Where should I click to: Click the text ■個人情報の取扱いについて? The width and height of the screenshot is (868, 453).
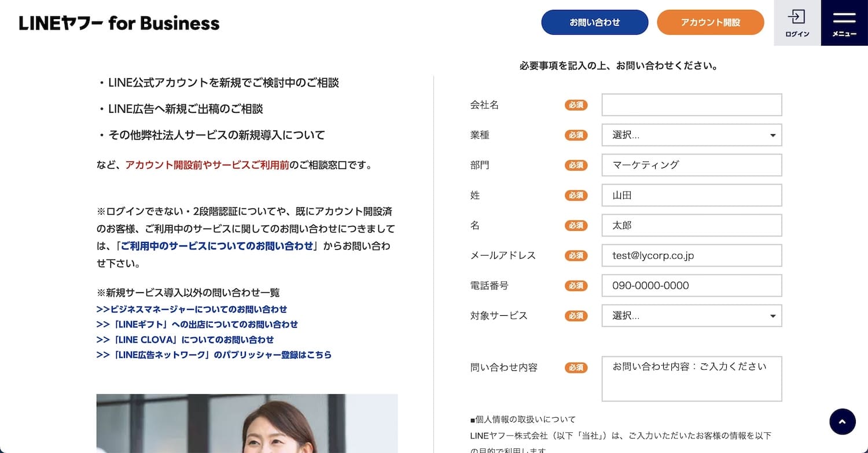coord(523,419)
